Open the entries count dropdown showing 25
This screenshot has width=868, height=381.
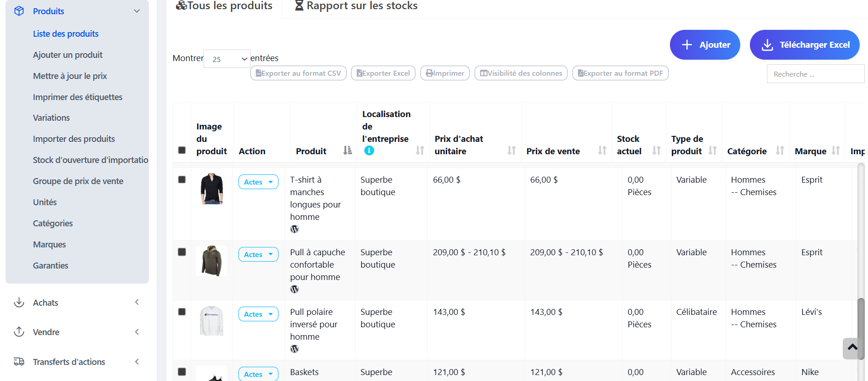click(x=227, y=59)
